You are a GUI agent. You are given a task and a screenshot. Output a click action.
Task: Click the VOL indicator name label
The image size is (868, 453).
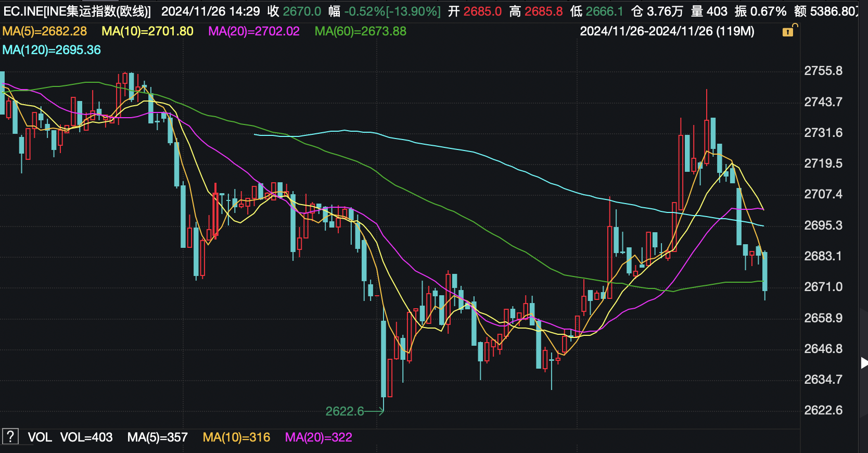[x=40, y=437]
